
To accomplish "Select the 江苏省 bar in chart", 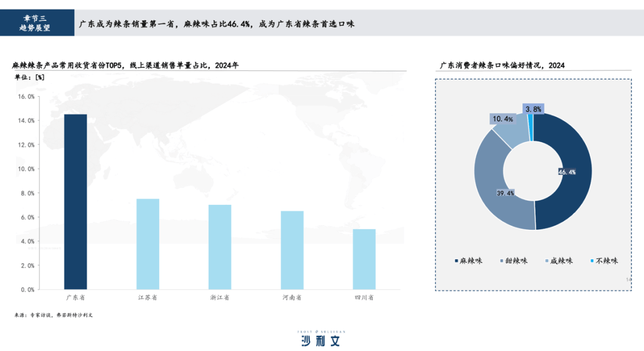I will [148, 244].
